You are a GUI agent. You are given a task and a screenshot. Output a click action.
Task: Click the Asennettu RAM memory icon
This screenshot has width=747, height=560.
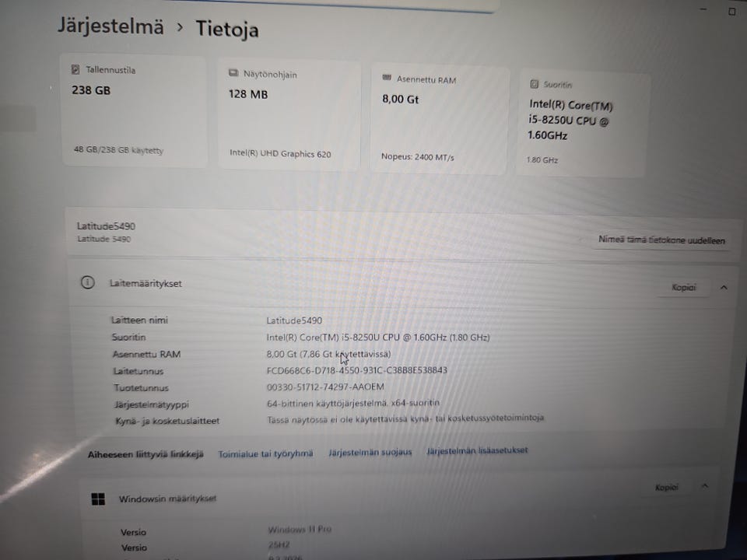[x=387, y=78]
